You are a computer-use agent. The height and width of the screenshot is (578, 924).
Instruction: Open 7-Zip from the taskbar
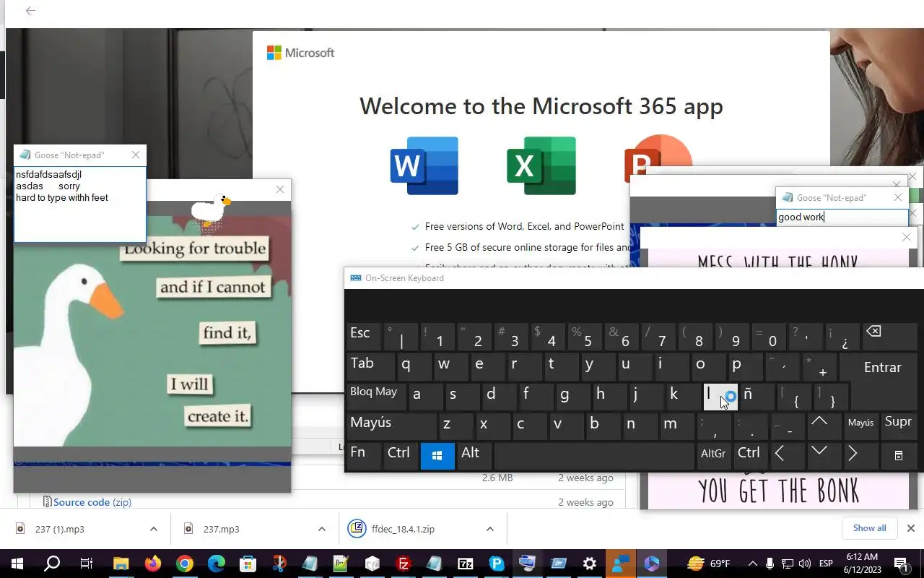pyautogui.click(x=466, y=564)
